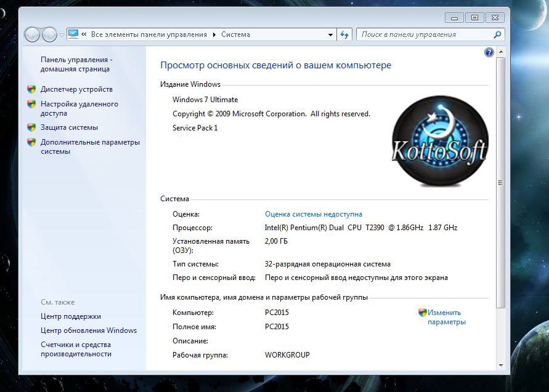549x392 pixels.
Task: Click the Forward navigation arrow button
Action: [x=49, y=34]
